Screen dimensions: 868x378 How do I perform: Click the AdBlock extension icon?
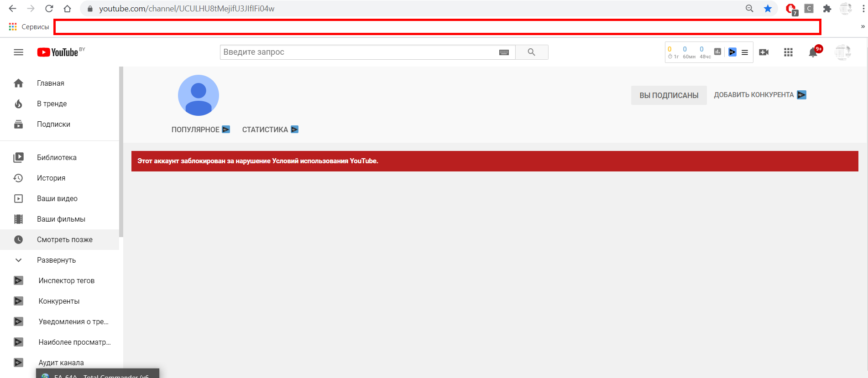coord(791,9)
